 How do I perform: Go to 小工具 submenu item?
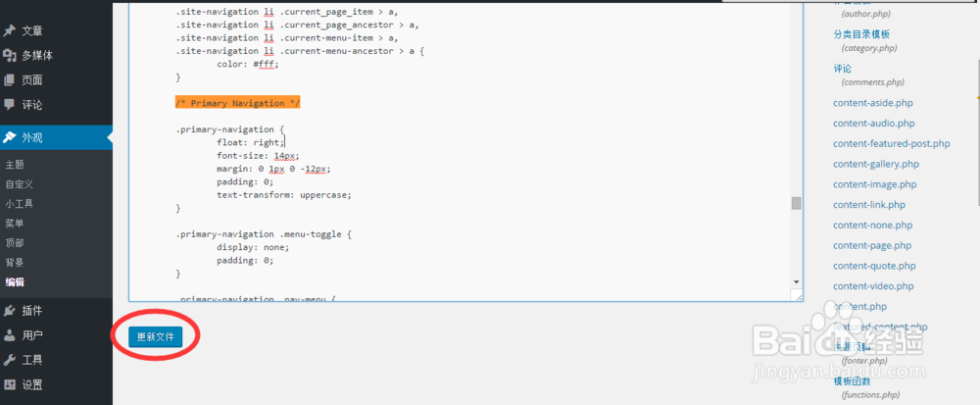[x=19, y=204]
